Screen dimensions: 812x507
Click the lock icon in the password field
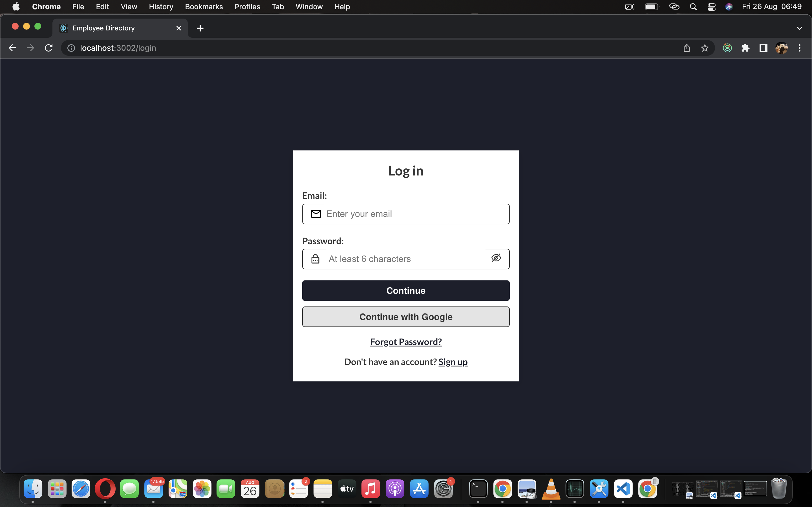click(315, 259)
